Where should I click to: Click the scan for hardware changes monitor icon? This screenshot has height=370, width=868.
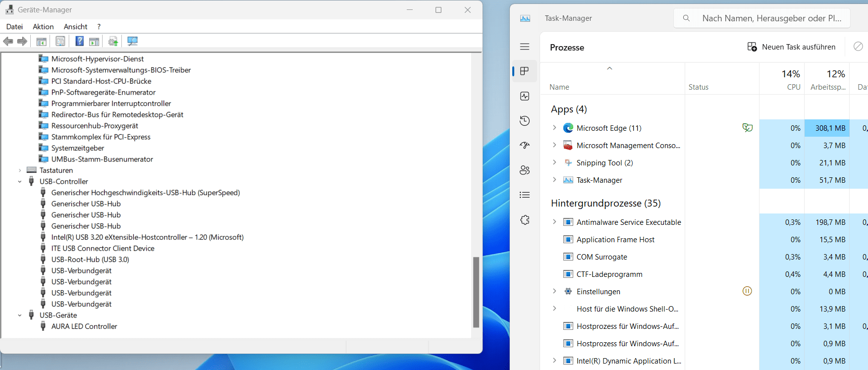click(x=132, y=42)
